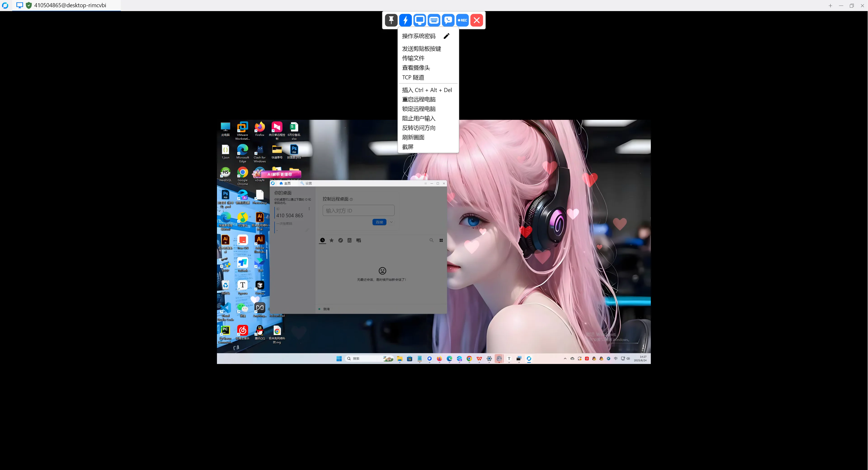Open Cursor desktop icon

(259, 288)
